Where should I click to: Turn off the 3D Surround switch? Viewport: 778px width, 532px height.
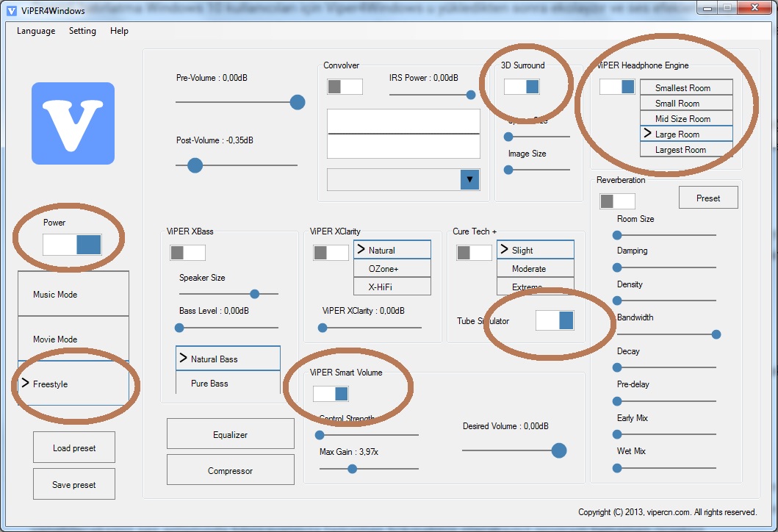[x=522, y=87]
